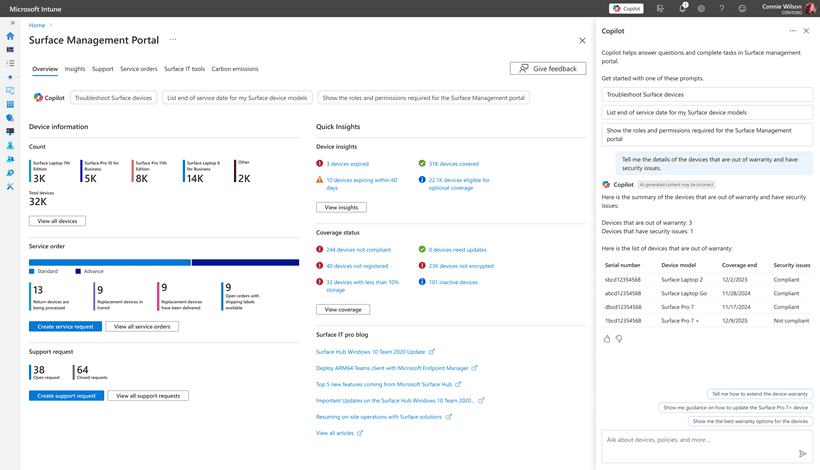This screenshot has height=470, width=820.
Task: Open the feedback smiley icon
Action: pyautogui.click(x=742, y=8)
